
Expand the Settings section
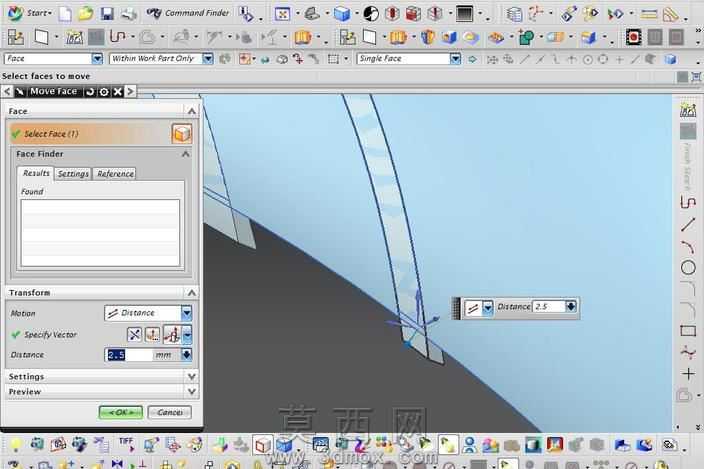coord(192,376)
